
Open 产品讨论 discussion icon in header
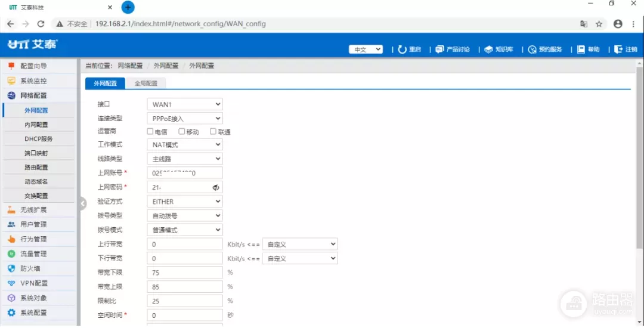440,49
